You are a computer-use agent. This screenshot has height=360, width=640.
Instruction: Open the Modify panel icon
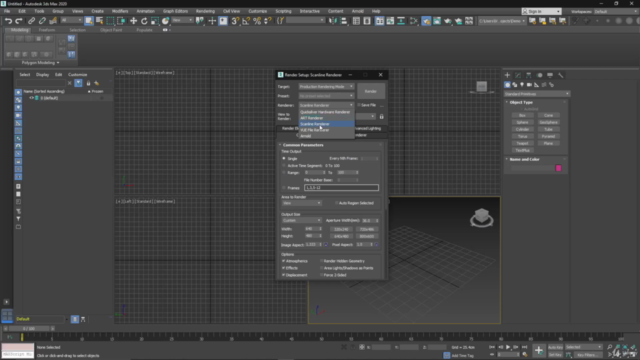(x=518, y=75)
